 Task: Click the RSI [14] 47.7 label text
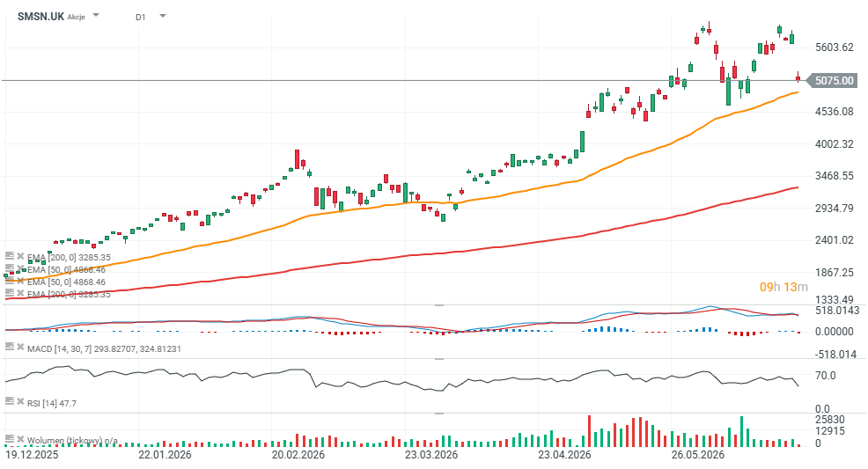52,403
